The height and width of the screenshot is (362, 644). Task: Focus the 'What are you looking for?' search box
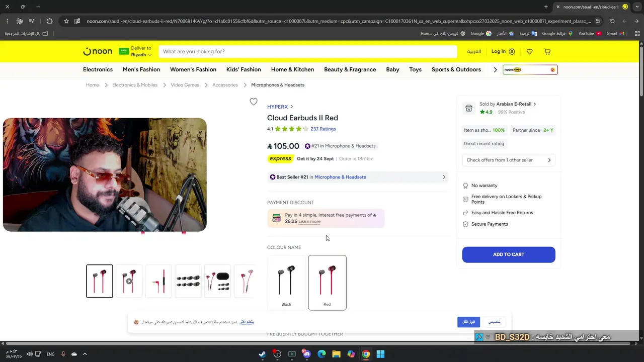point(308,51)
